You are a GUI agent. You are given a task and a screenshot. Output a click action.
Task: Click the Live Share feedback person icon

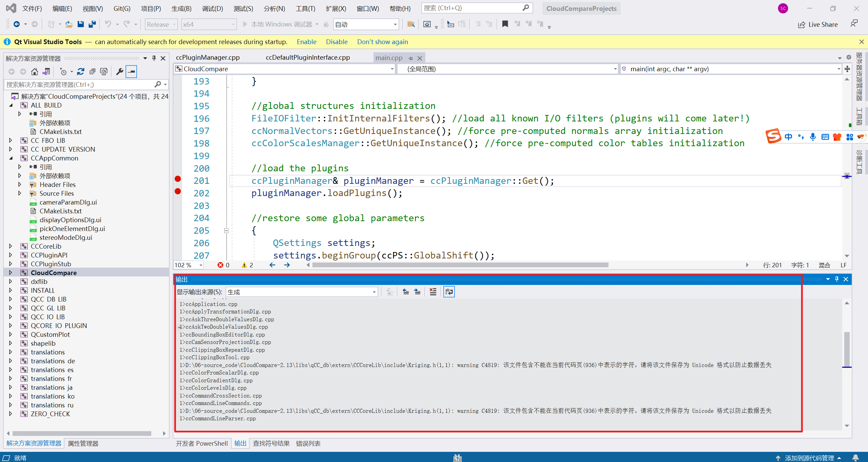854,24
